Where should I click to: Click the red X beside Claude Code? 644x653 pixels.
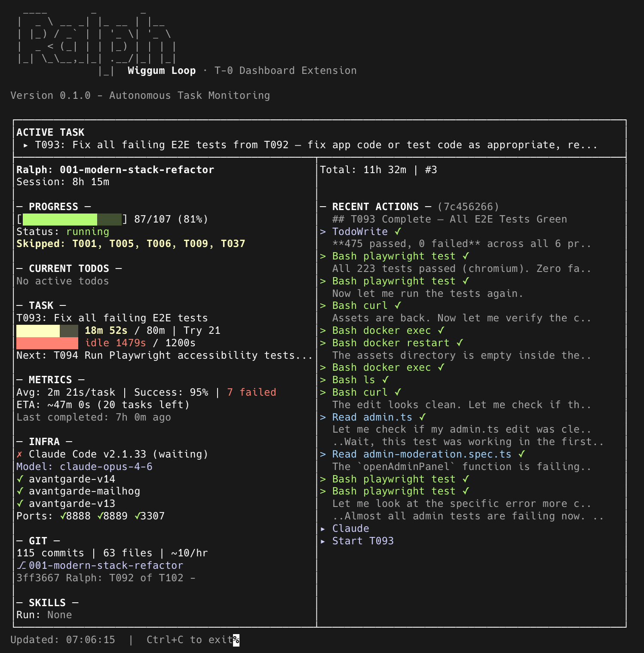click(19, 455)
